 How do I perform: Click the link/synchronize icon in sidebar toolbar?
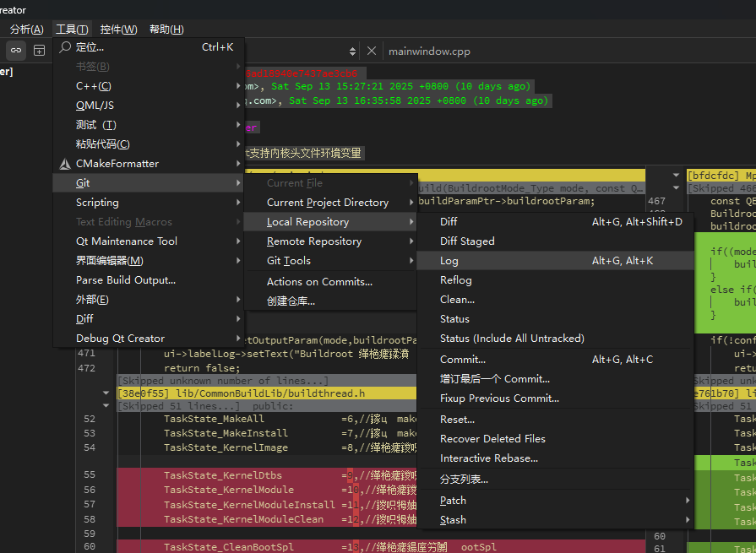coord(16,51)
